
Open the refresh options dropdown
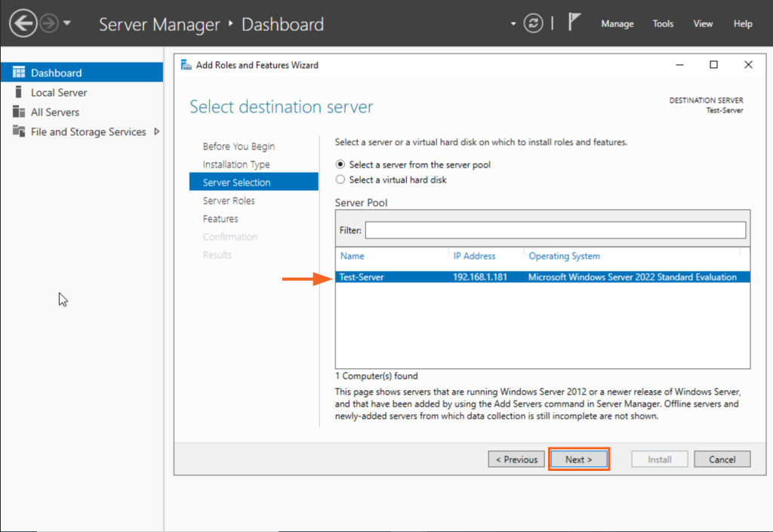coord(513,23)
